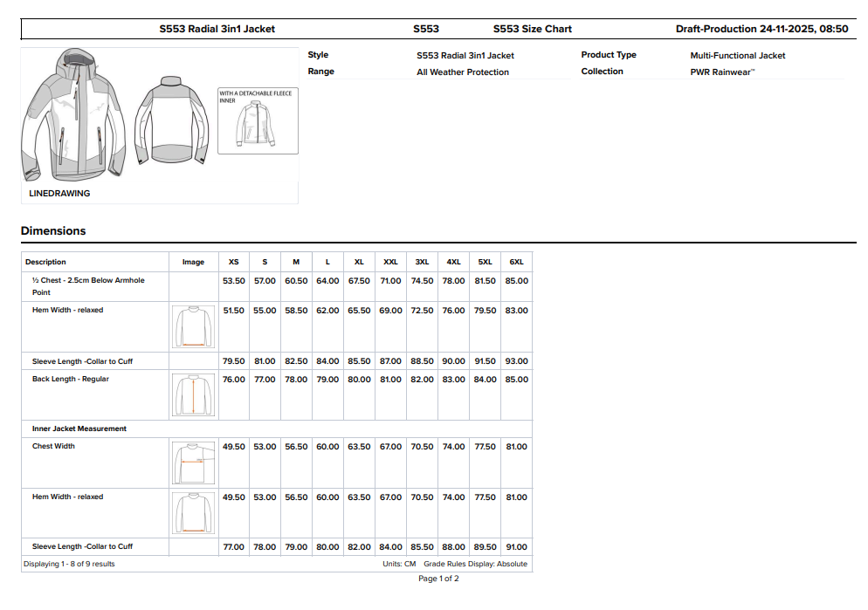
Task: Click the PWR Rainwear collection value
Action: pyautogui.click(x=722, y=72)
